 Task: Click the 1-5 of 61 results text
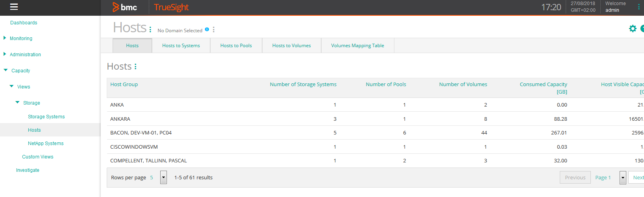pos(193,177)
